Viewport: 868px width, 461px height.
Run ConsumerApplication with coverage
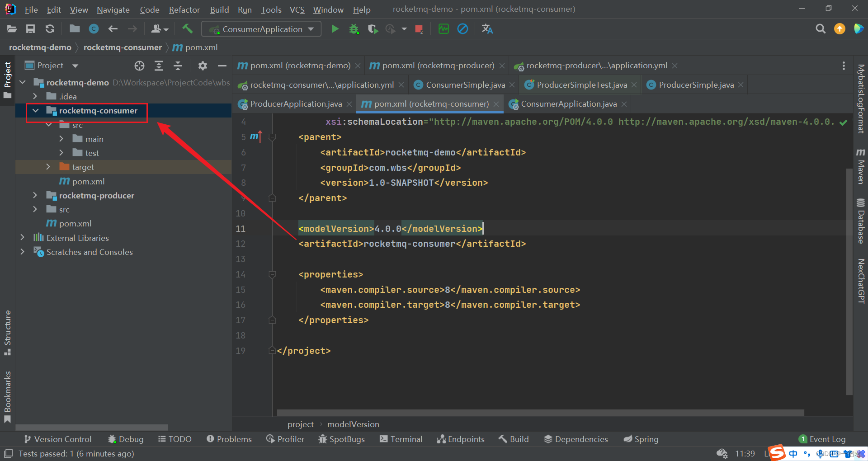pos(373,29)
